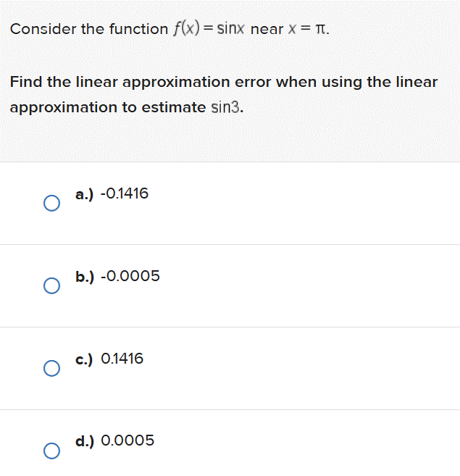
Task: Click the bold 'c.)' option label
Action: 84,359
